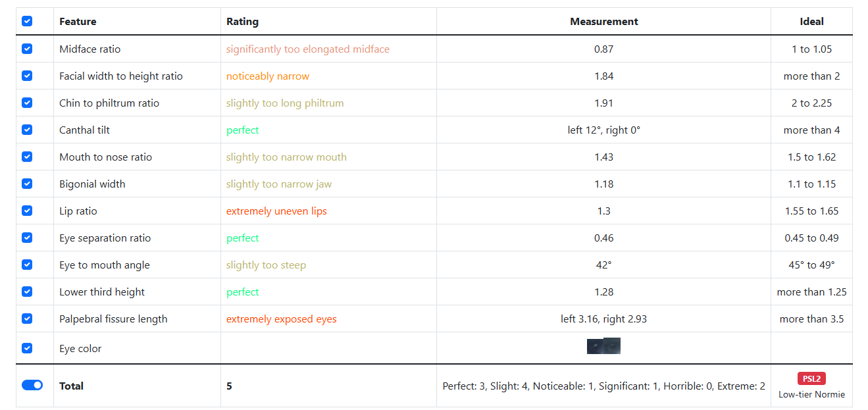The image size is (868, 410).
Task: Uncheck the header select-all checkbox
Action: tap(27, 22)
